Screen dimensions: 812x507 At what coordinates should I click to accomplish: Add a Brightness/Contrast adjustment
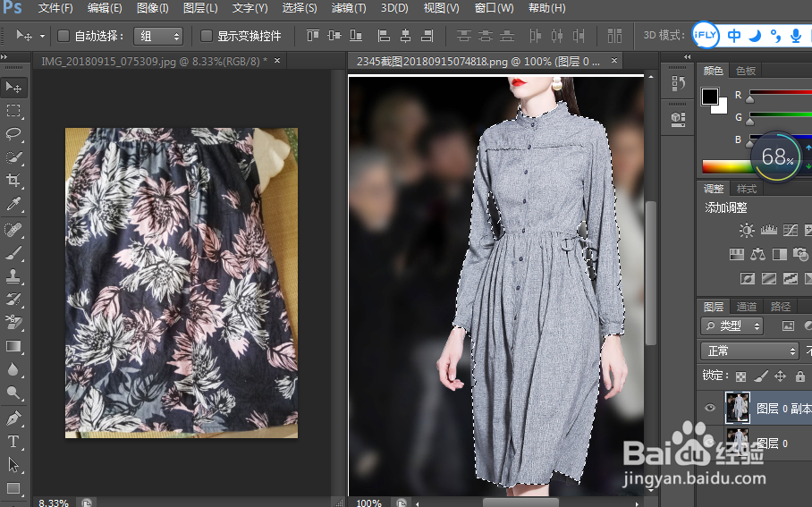click(746, 230)
